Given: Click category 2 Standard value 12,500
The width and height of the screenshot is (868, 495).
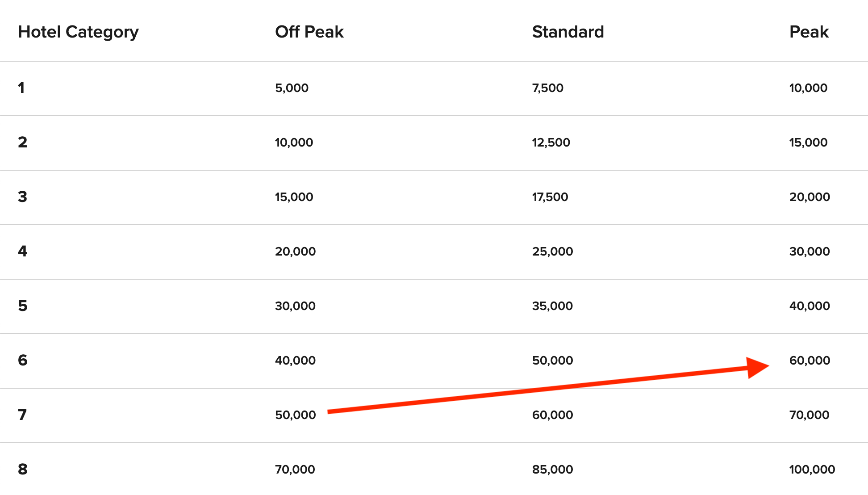Looking at the screenshot, I should (551, 143).
